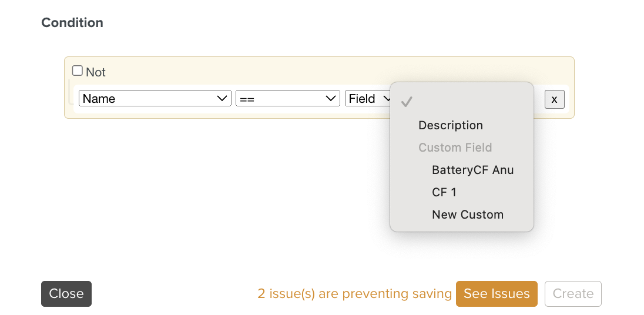Click the See Issues button

pyautogui.click(x=497, y=294)
